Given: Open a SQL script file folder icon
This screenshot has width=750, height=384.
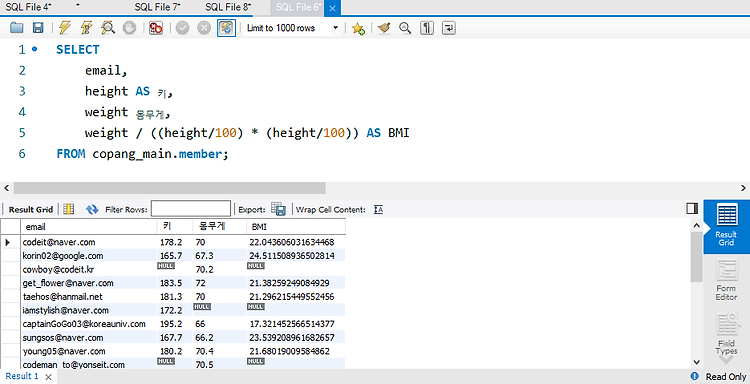Looking at the screenshot, I should click(x=17, y=28).
